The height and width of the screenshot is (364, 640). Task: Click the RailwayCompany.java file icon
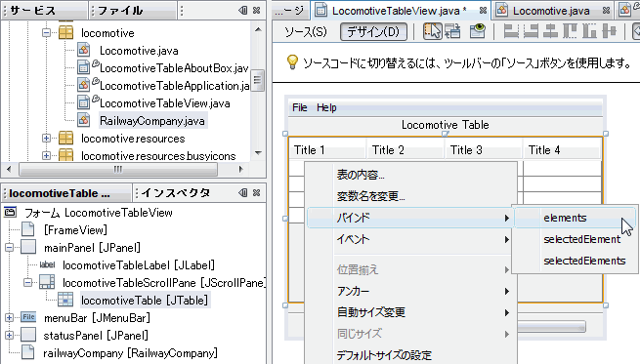[x=83, y=120]
